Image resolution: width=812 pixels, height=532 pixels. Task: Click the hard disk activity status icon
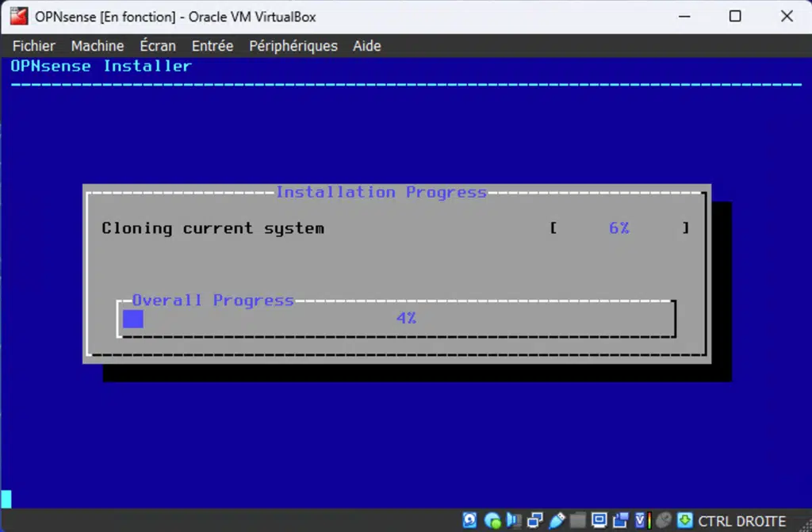pyautogui.click(x=469, y=520)
